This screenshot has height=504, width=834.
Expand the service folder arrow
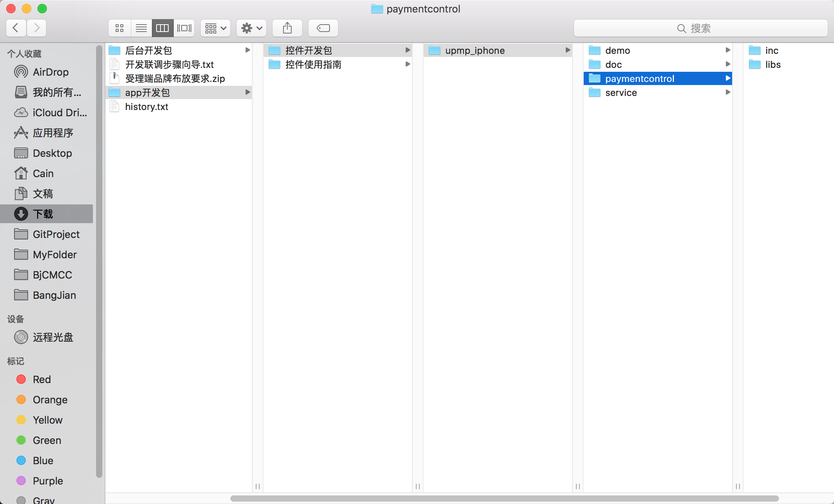727,92
